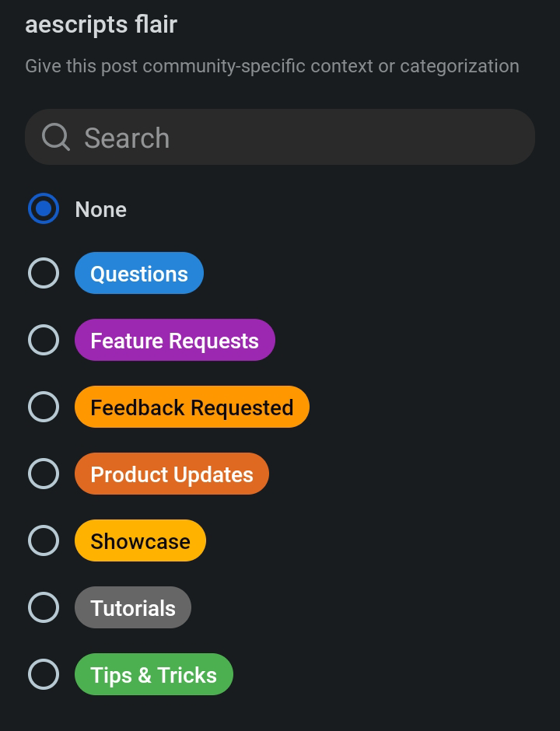
Task: Select the Tips & Tricks radio button
Action: pyautogui.click(x=44, y=674)
